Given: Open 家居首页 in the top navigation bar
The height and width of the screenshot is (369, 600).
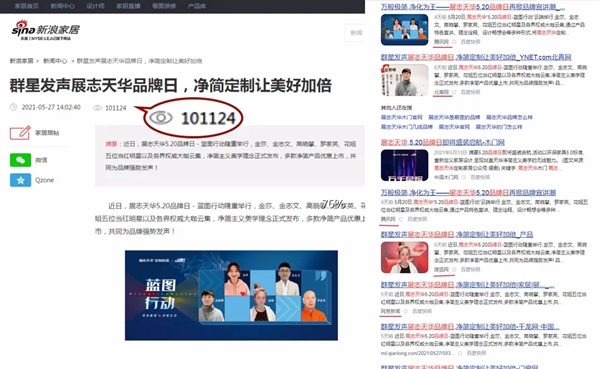Looking at the screenshot, I should click(x=26, y=6).
